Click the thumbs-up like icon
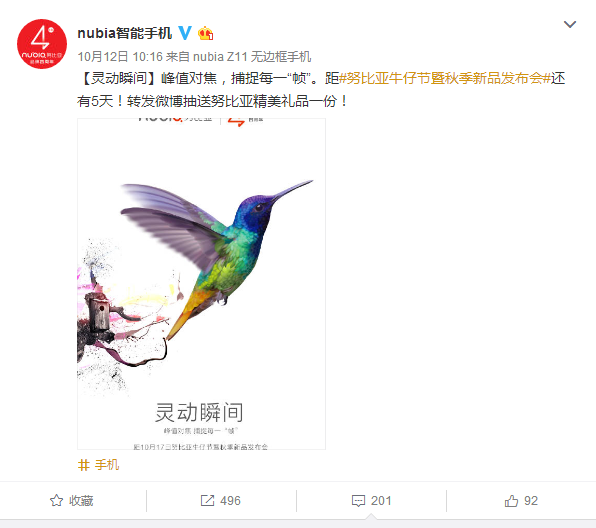 tap(511, 501)
